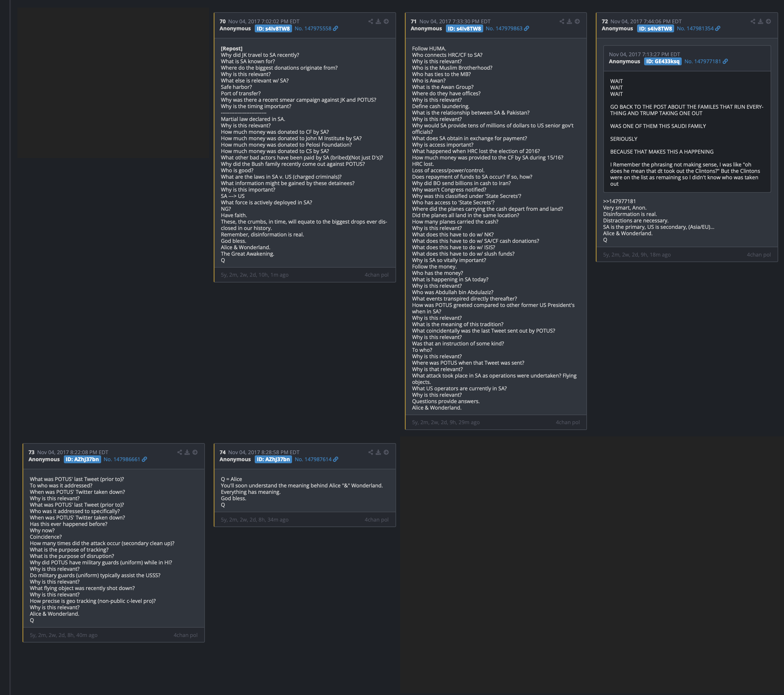Click ID AZhJ37bn badge on post 74
The width and height of the screenshot is (784, 695).
click(273, 459)
